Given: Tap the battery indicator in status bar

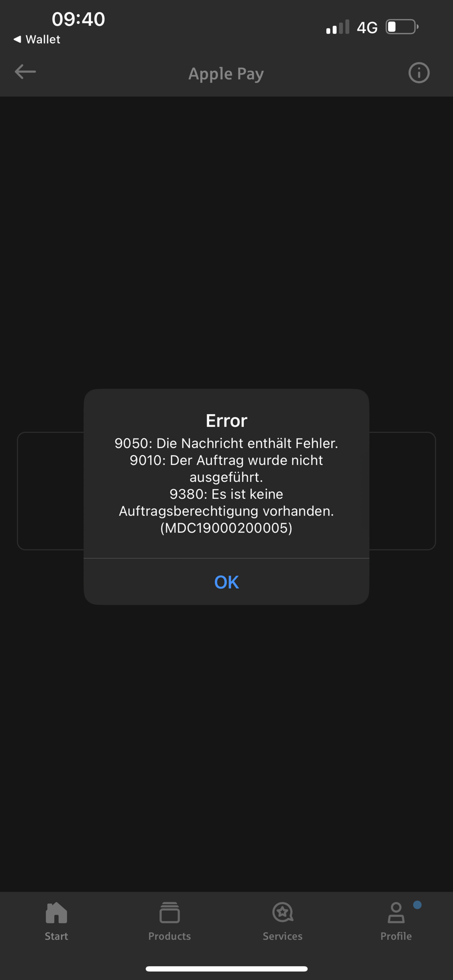Looking at the screenshot, I should point(402,27).
